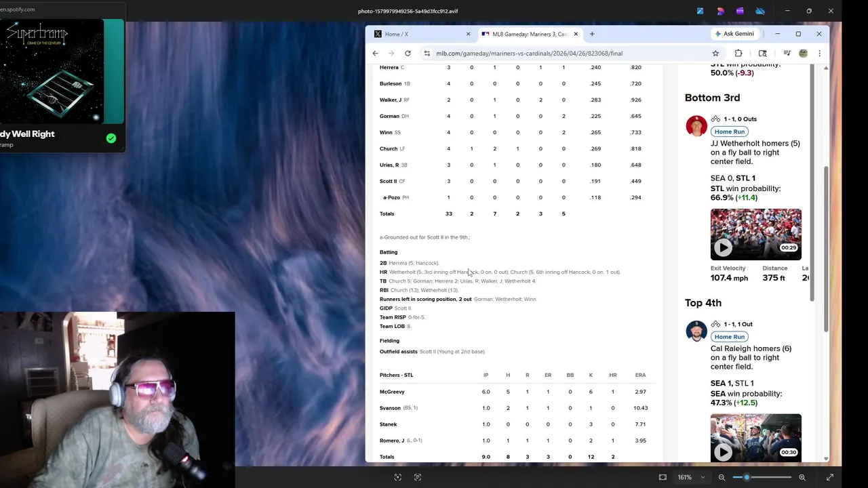This screenshot has height=488, width=868.
Task: Reload the MLB Gameday page
Action: click(408, 53)
